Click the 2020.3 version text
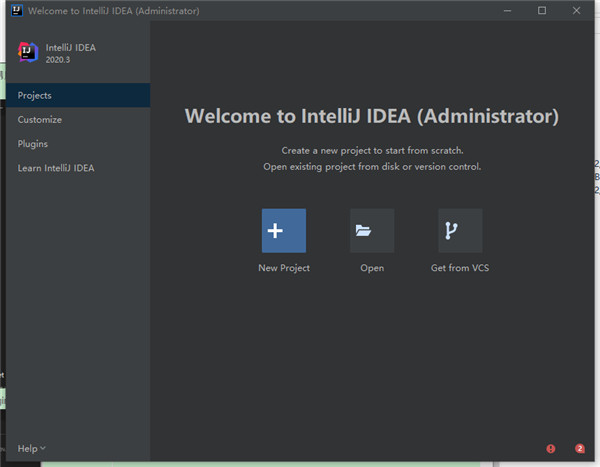 59,60
